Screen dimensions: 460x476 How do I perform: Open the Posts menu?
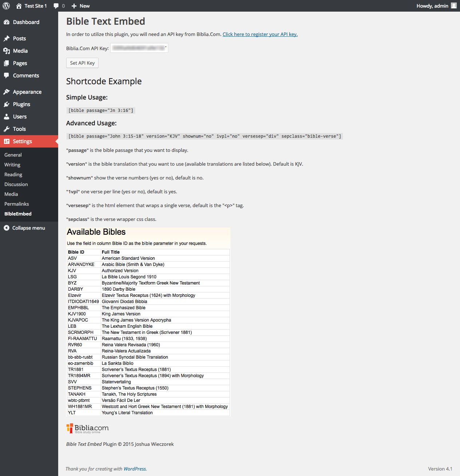click(x=29, y=39)
